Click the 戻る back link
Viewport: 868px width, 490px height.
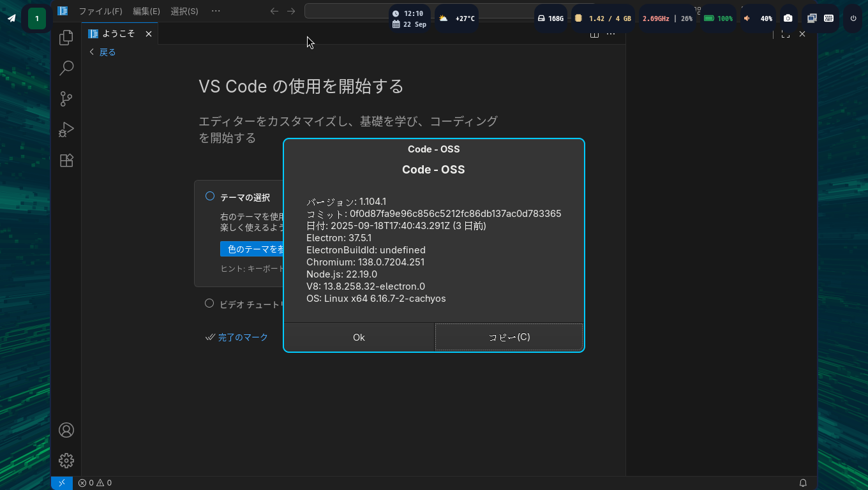pos(102,52)
